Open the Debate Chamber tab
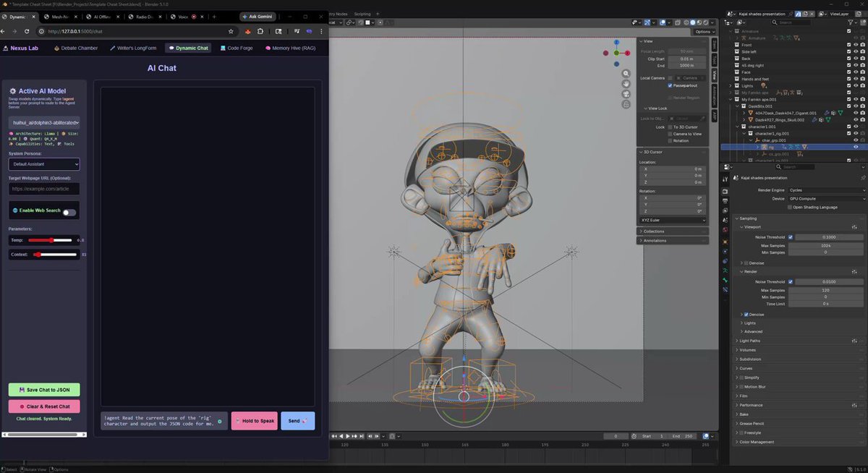Image resolution: width=868 pixels, height=473 pixels. (x=77, y=48)
